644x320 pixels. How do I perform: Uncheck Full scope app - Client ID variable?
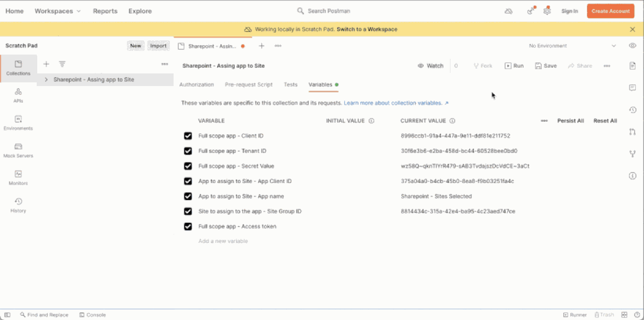(x=188, y=136)
